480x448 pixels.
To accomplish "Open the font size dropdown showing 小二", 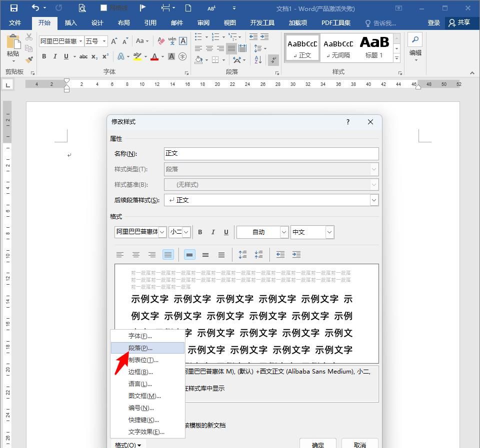I will click(x=186, y=232).
